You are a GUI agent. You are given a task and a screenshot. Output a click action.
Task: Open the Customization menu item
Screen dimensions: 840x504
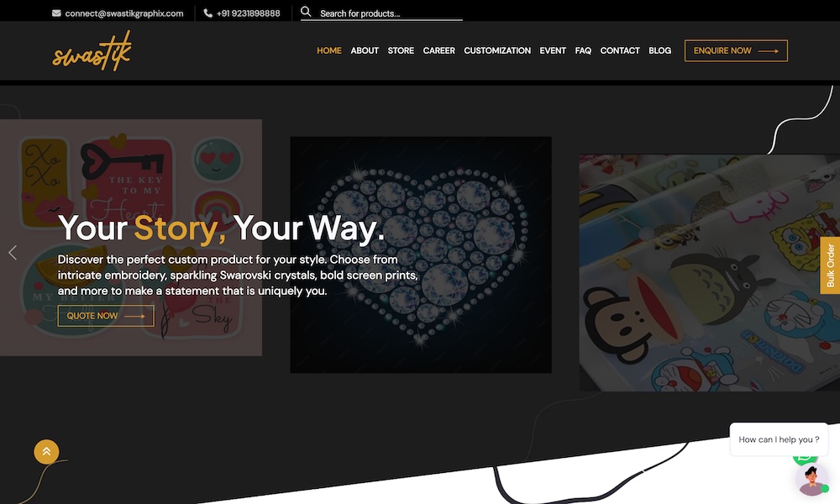coord(497,50)
